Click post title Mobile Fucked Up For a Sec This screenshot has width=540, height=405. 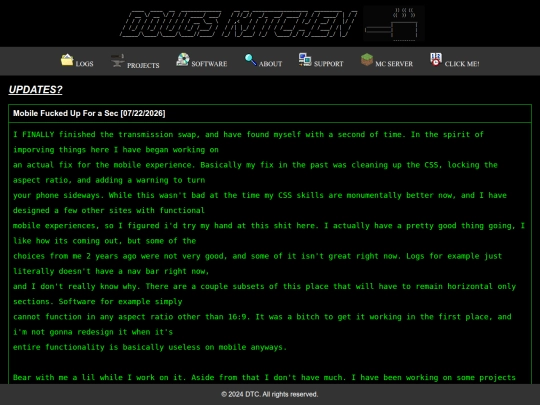(x=89, y=113)
